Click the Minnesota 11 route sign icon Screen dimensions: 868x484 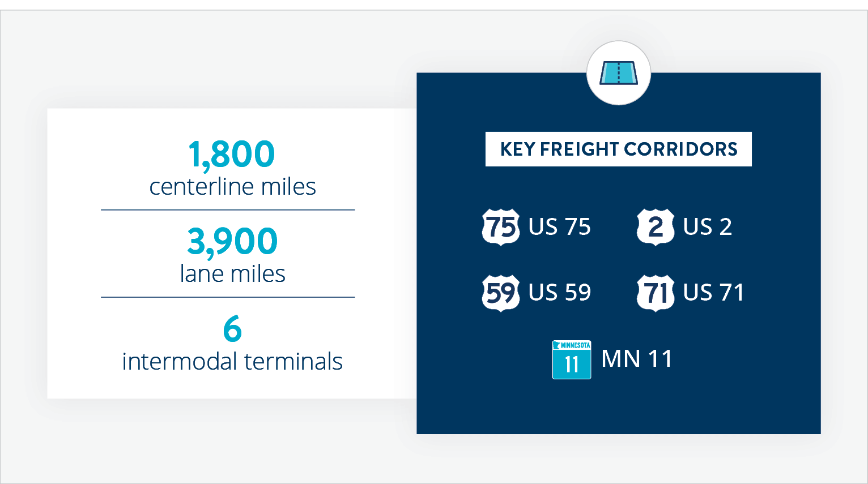(571, 359)
